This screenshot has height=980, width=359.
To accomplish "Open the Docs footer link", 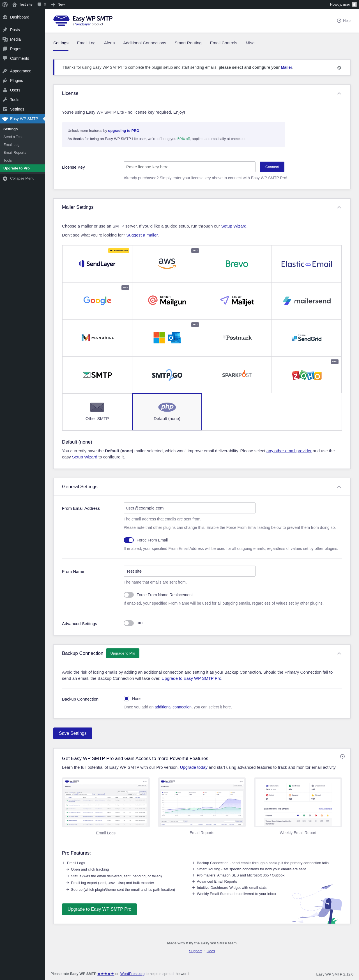I will [211, 951].
